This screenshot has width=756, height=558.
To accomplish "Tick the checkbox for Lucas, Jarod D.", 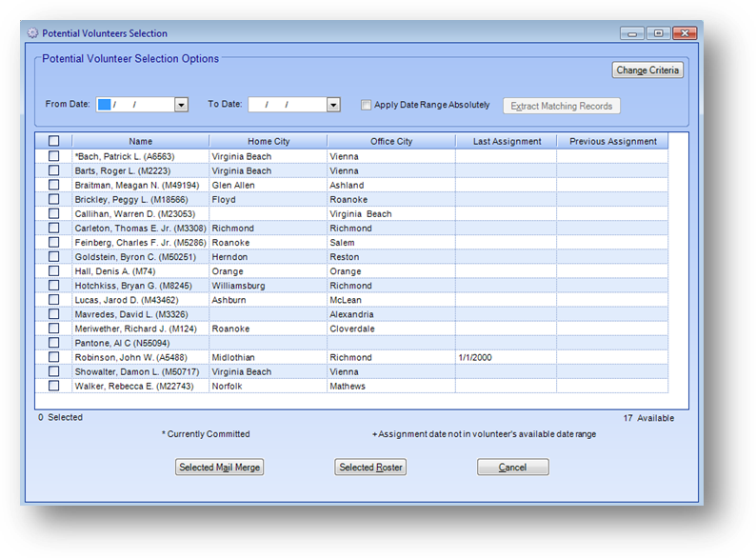I will click(53, 300).
